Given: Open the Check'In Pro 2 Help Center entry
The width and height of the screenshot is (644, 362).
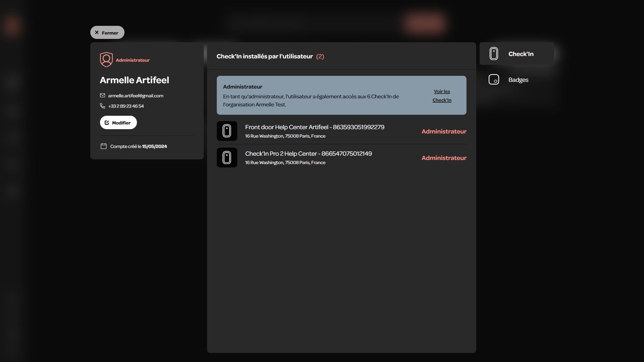Looking at the screenshot, I should pyautogui.click(x=341, y=157).
